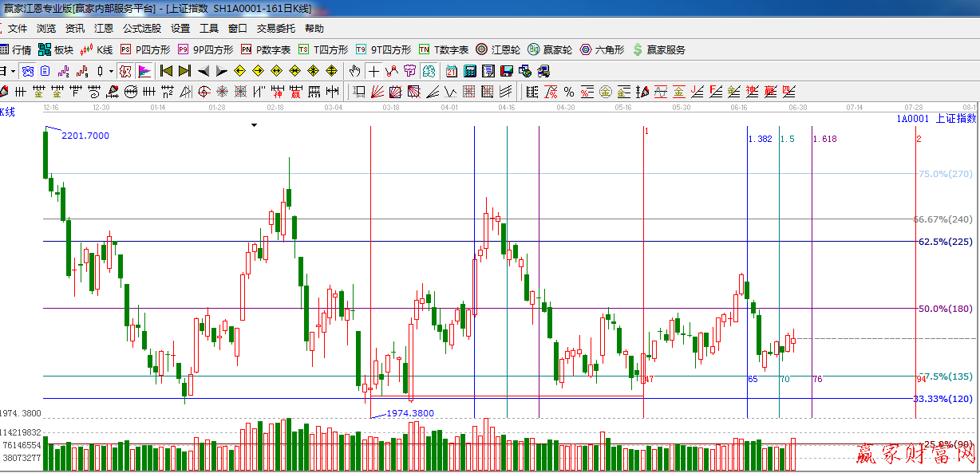
Task: Click the 1.618 vertical time line label
Action: 824,139
